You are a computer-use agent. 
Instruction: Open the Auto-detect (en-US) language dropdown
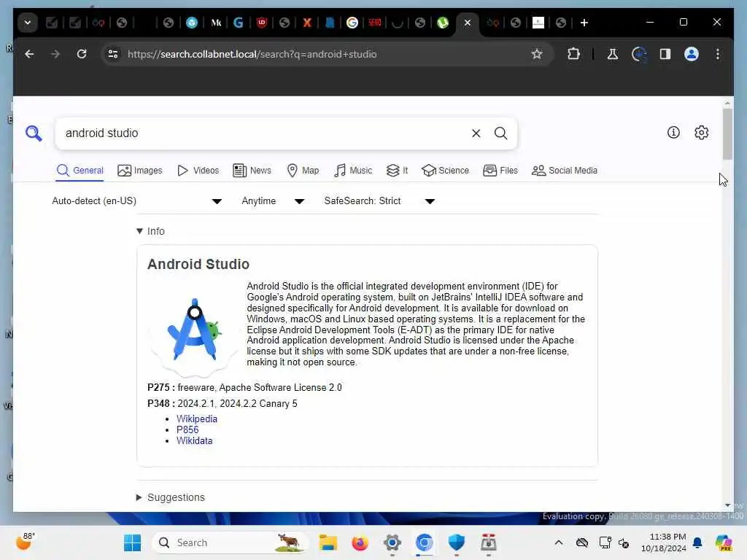coord(137,201)
